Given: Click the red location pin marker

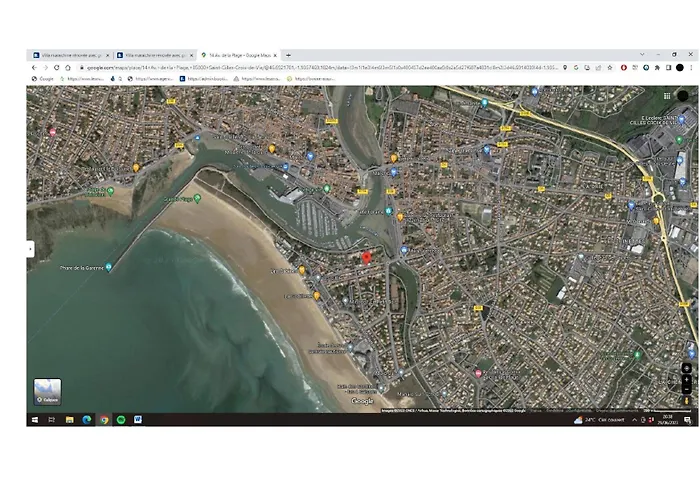Looking at the screenshot, I should 366,257.
